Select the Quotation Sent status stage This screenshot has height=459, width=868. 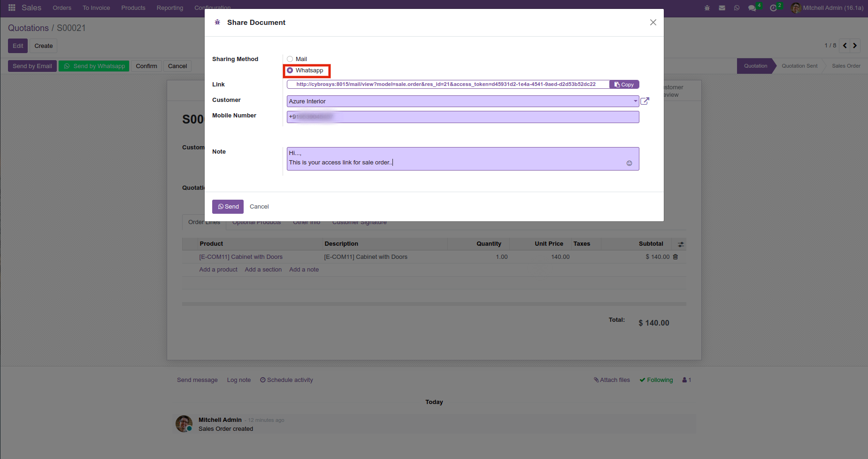click(799, 66)
